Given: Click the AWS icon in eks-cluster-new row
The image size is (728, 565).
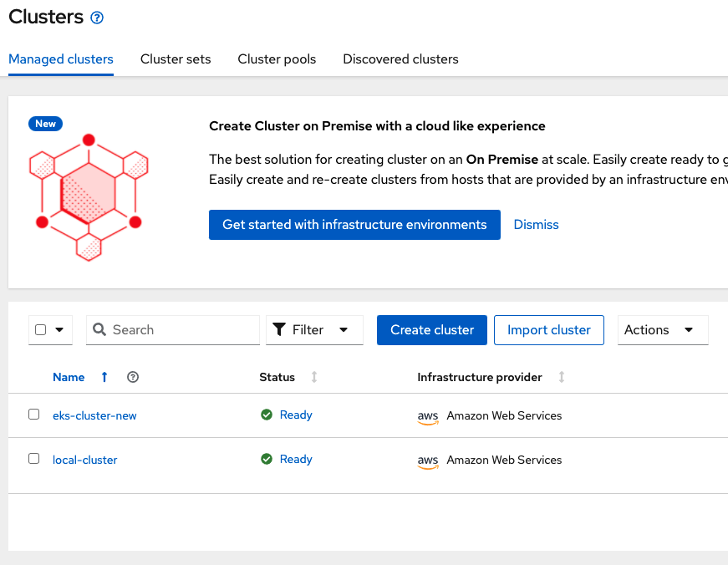Looking at the screenshot, I should tap(427, 415).
